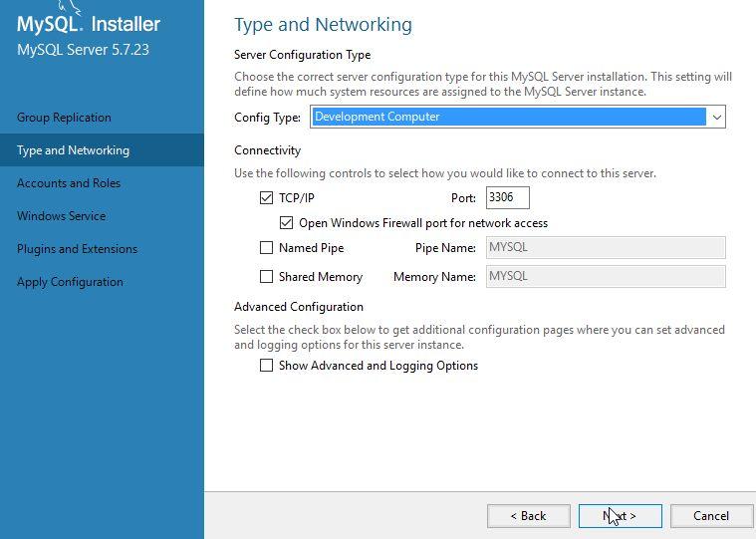Click the Connectivity section heading
Screen dimensions: 756x539
[x=267, y=150]
